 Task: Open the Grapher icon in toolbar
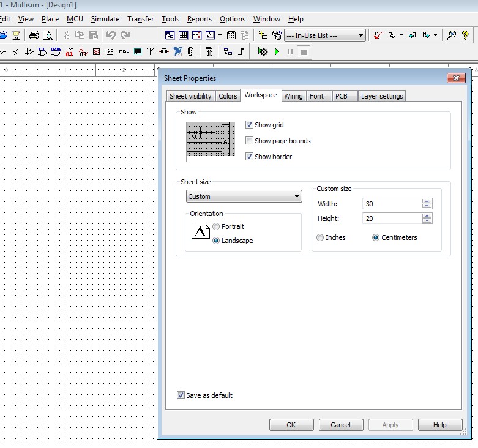point(210,35)
